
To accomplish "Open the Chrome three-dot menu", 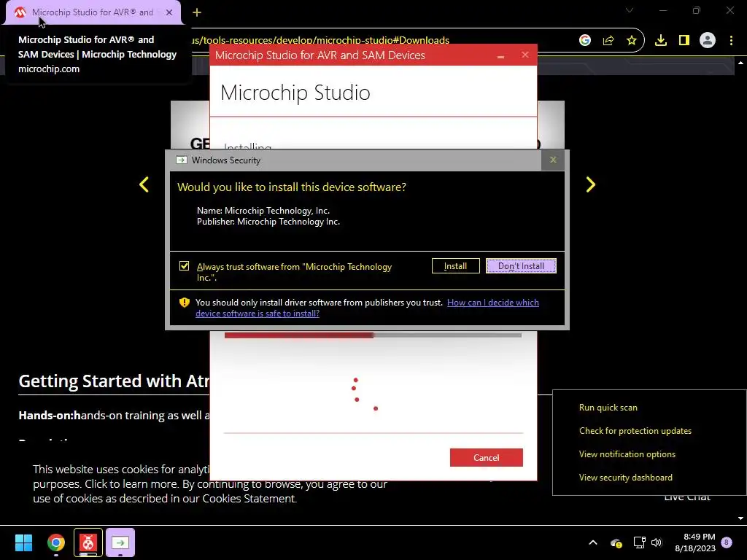I will [731, 40].
